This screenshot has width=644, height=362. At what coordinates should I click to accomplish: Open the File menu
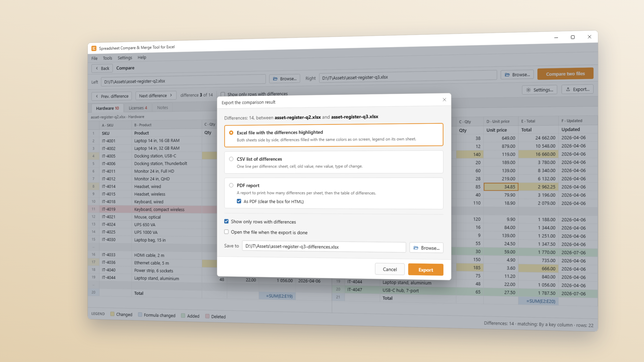click(x=94, y=58)
